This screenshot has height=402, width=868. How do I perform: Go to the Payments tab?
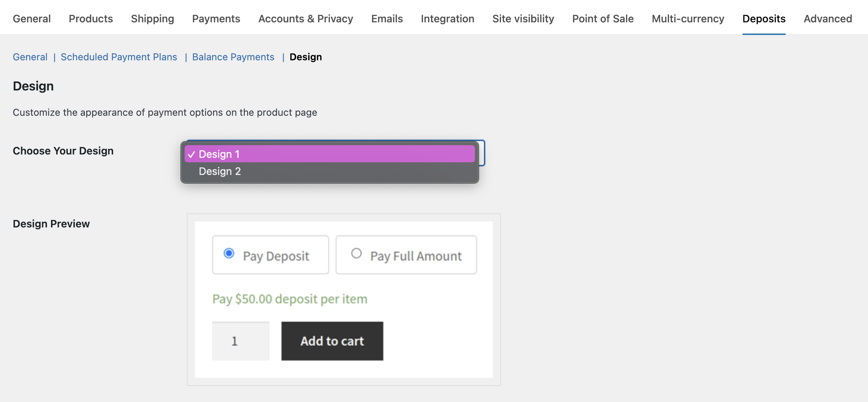pyautogui.click(x=216, y=19)
